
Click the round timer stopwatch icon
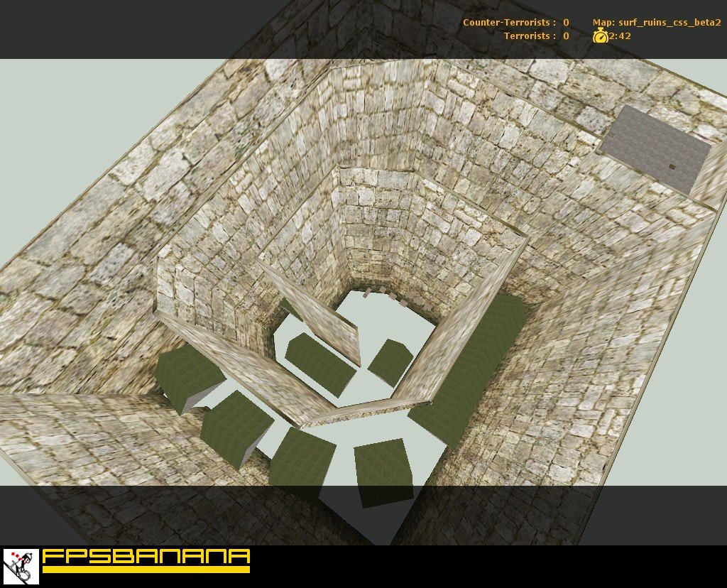(601, 36)
